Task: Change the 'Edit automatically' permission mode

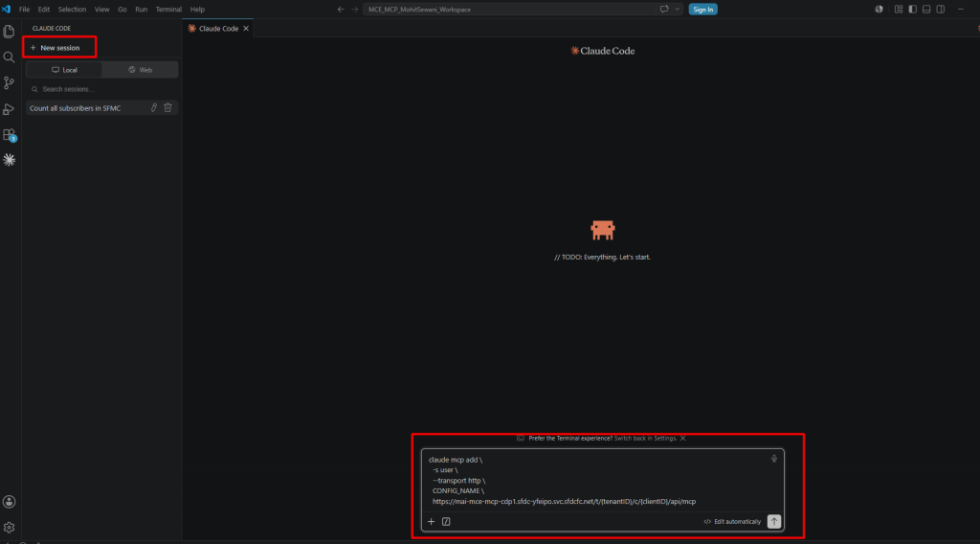Action: coord(732,521)
